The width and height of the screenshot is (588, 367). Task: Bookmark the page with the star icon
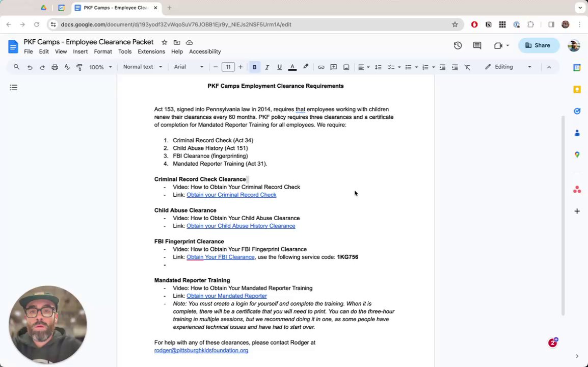click(x=455, y=24)
